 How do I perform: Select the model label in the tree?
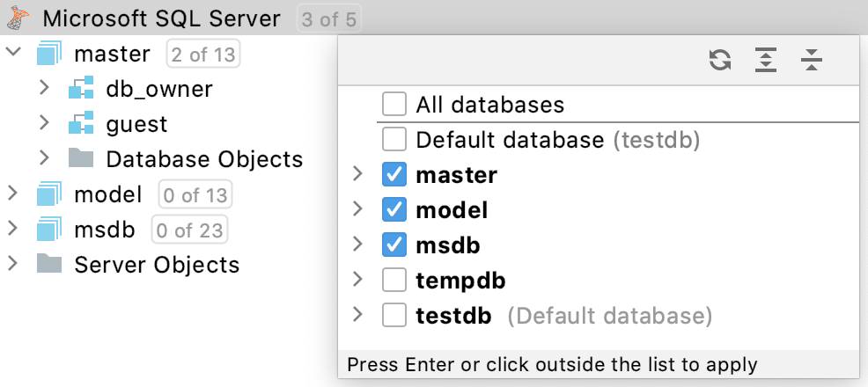point(108,194)
